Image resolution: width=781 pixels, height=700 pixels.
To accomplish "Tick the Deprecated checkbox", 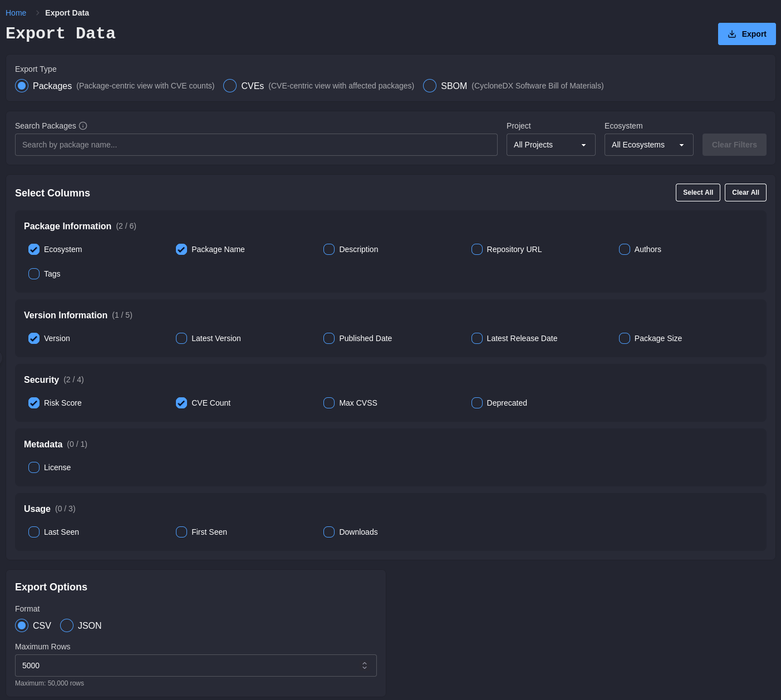I will pyautogui.click(x=477, y=403).
